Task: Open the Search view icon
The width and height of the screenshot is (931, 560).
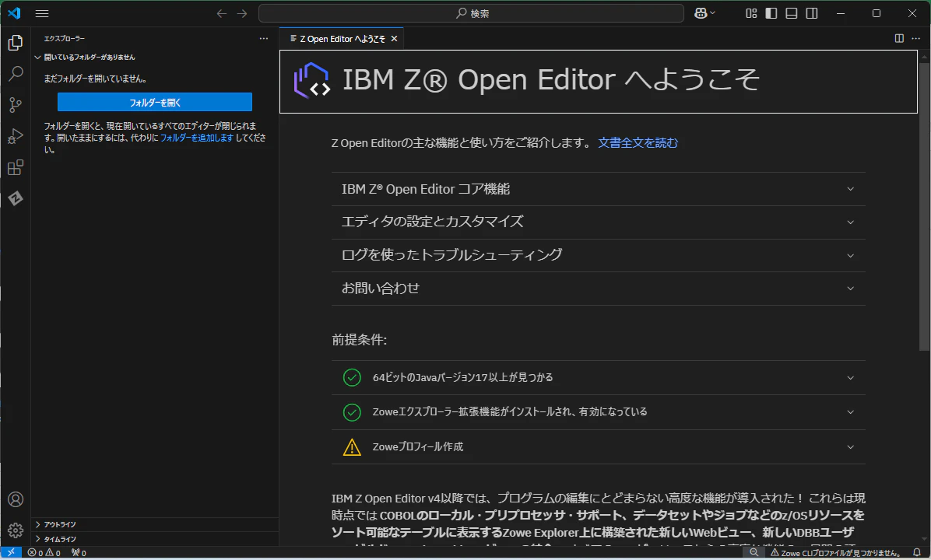Action: pyautogui.click(x=16, y=74)
